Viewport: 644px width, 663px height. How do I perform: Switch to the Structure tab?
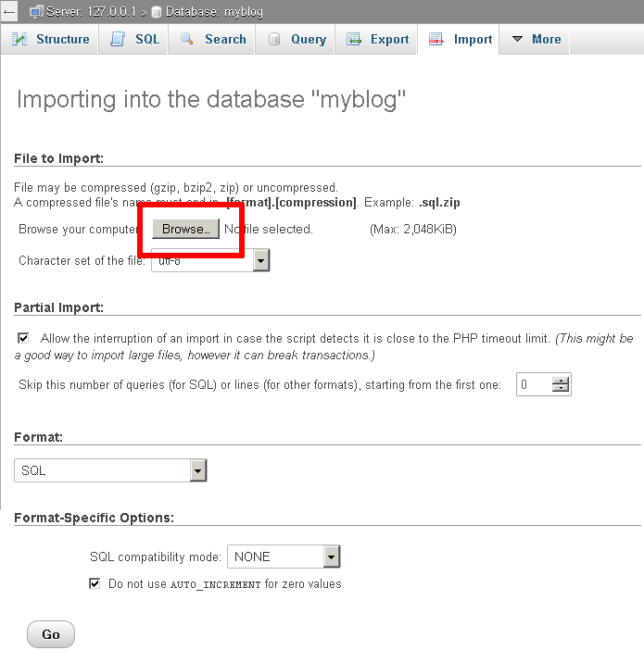pyautogui.click(x=62, y=40)
